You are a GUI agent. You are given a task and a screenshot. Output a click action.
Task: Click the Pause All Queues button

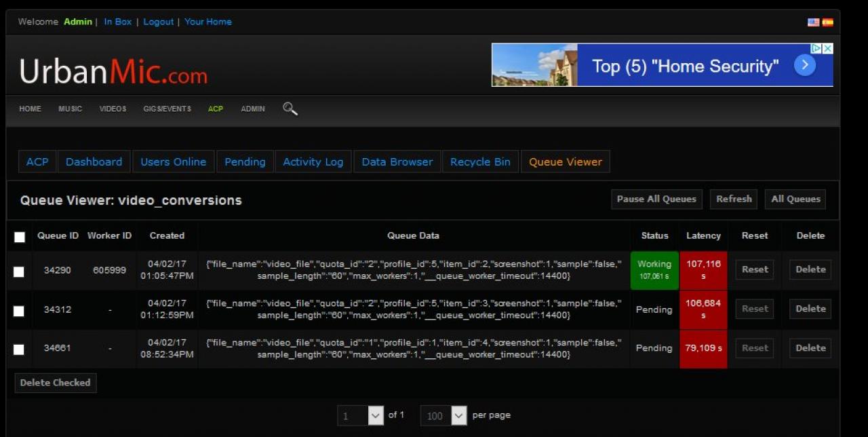click(656, 199)
